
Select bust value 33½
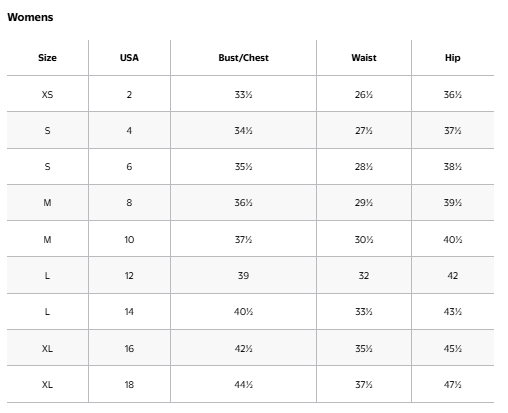(243, 95)
